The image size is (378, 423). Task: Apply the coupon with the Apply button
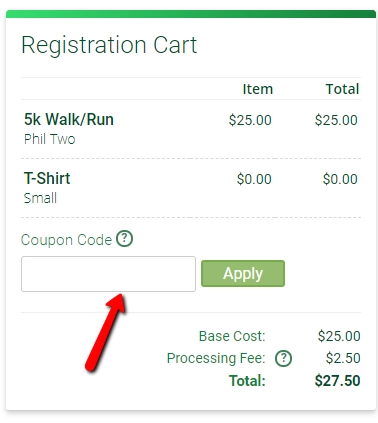(x=243, y=273)
